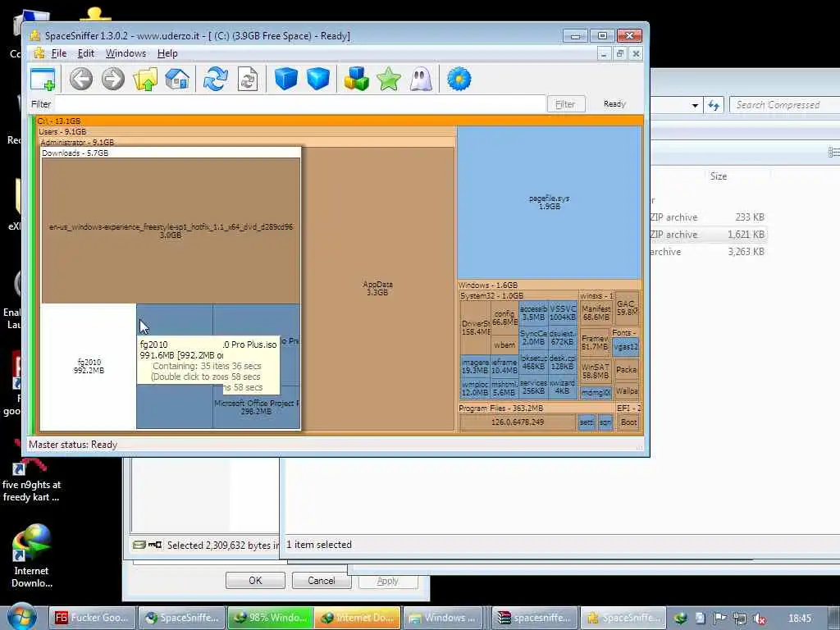Start a new master scan with blue arrows

pos(216,80)
